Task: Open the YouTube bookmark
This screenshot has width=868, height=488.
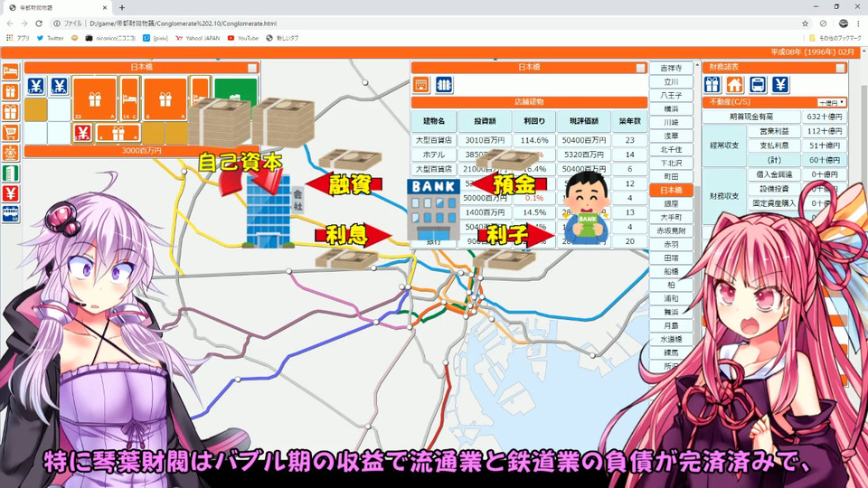Action: coord(243,38)
